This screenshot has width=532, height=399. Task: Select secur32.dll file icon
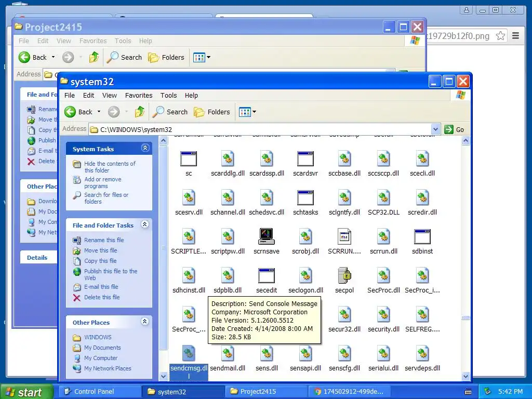tap(344, 314)
